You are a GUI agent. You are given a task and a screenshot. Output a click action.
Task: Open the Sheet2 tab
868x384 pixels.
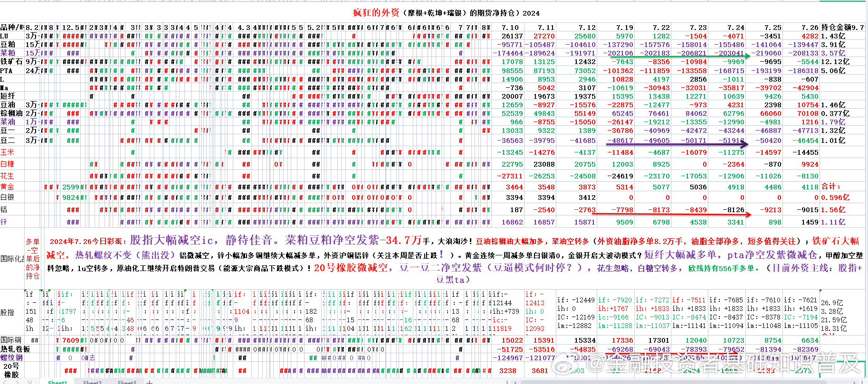[92, 381]
